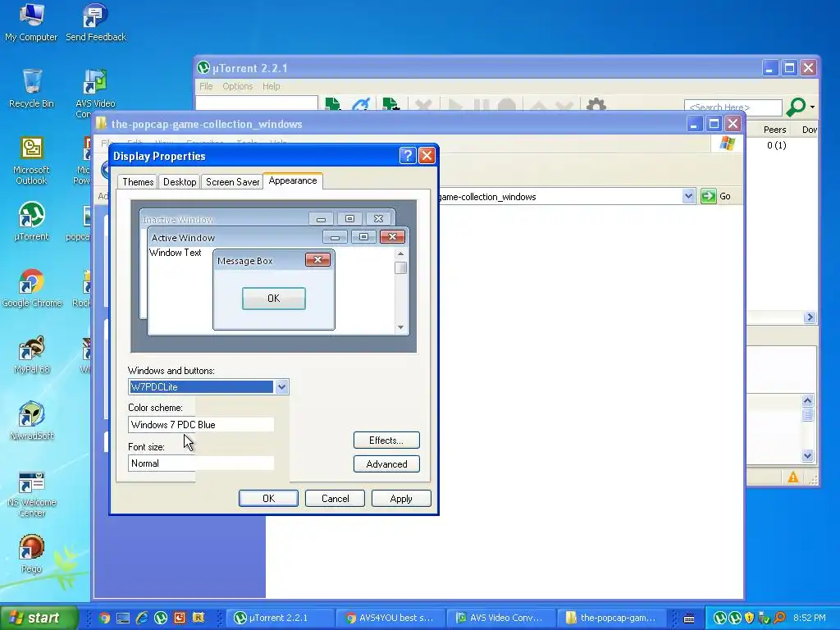Click the Go button in Explorer address bar

tap(716, 196)
